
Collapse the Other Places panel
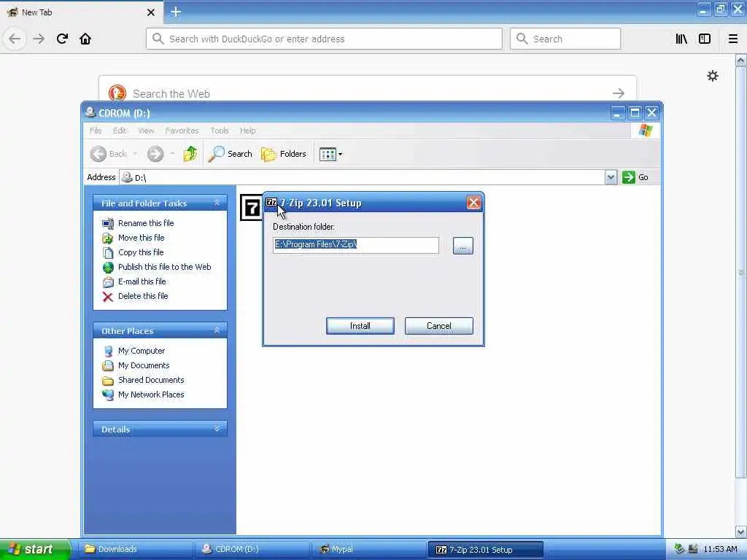pyautogui.click(x=217, y=330)
